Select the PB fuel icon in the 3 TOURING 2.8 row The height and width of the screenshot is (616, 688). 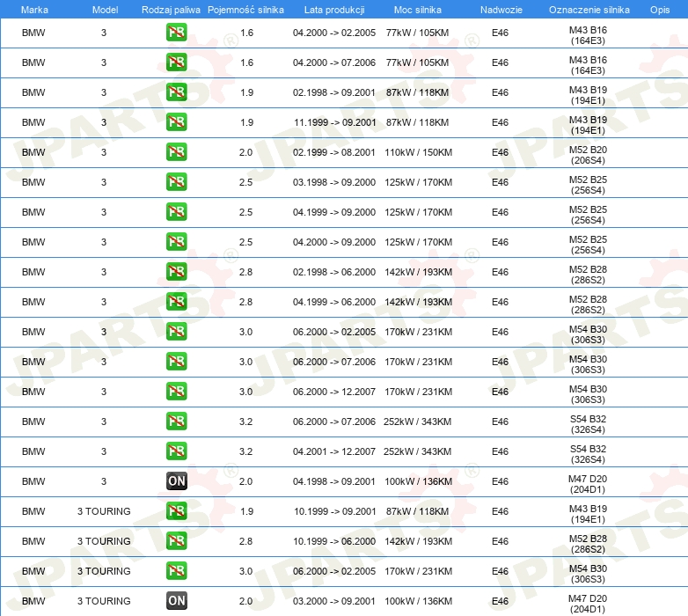[177, 541]
